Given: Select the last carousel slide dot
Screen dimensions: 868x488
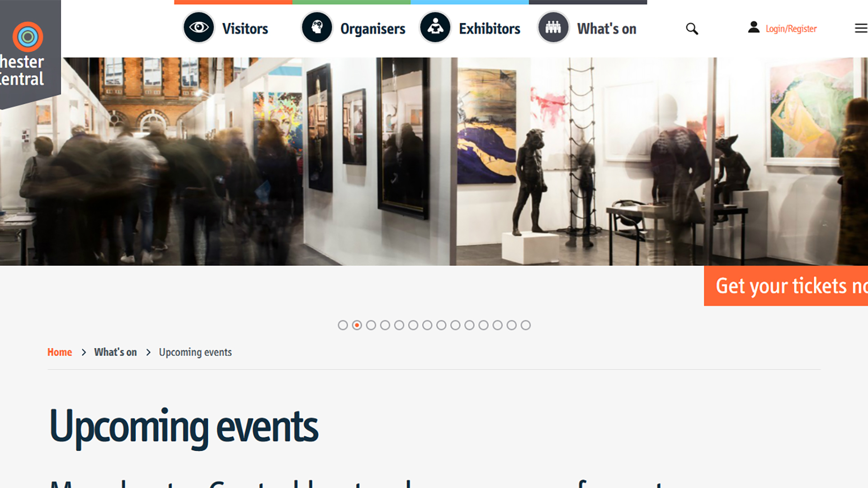Looking at the screenshot, I should pyautogui.click(x=525, y=325).
